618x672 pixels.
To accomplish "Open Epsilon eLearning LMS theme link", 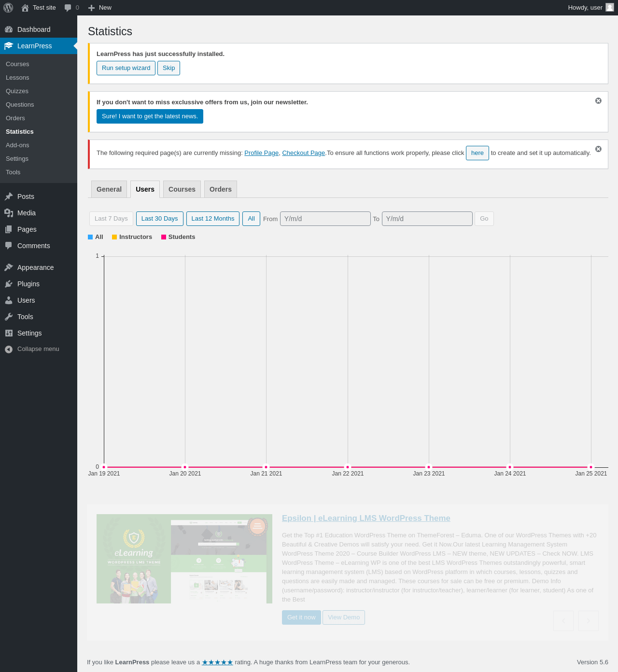I will coord(366,518).
